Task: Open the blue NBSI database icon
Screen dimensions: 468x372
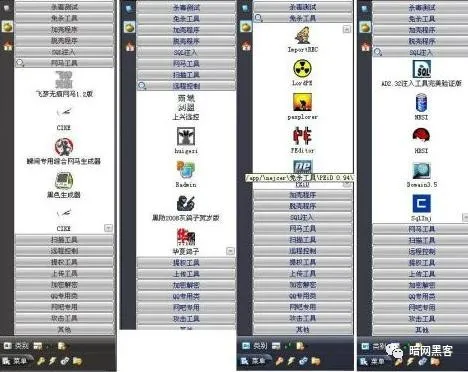Action: [x=421, y=102]
